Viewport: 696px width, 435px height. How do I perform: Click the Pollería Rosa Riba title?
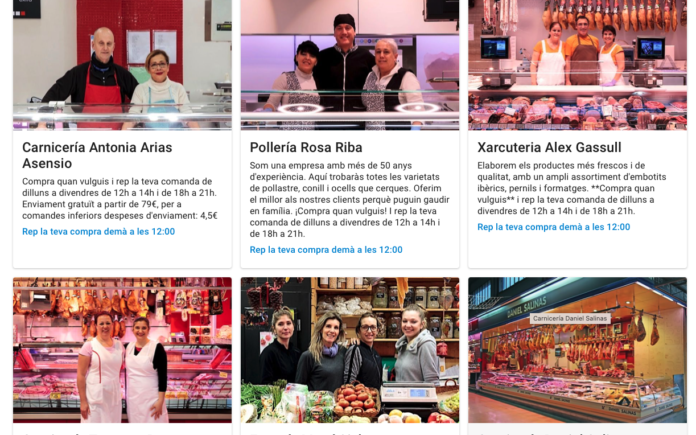[306, 147]
